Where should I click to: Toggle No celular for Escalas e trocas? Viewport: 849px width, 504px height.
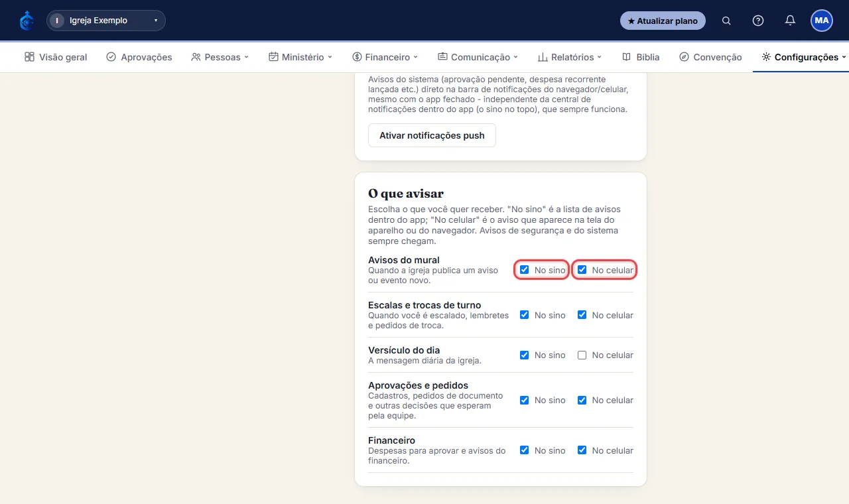click(582, 315)
